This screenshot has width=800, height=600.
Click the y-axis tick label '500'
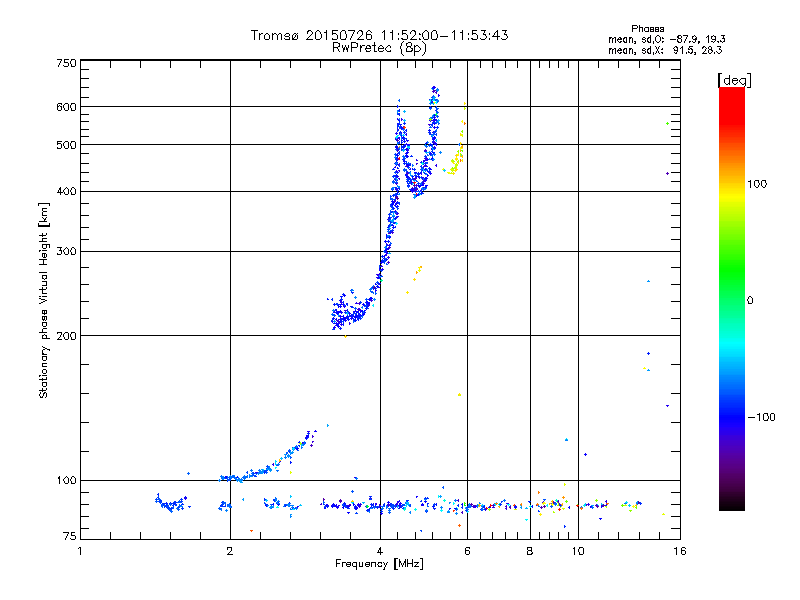pos(66,145)
